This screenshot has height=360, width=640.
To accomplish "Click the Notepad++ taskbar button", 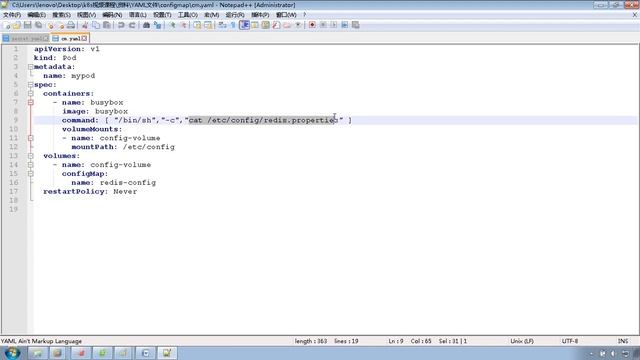I will [167, 353].
